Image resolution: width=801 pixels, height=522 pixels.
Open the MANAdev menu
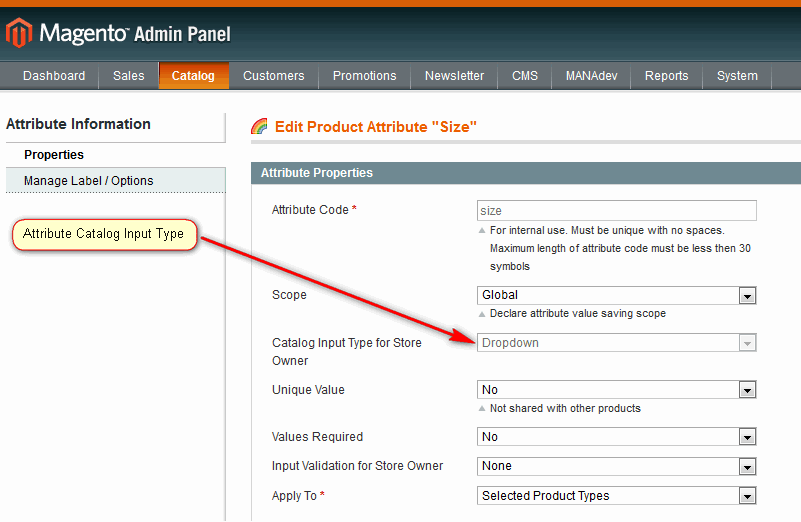coord(592,76)
